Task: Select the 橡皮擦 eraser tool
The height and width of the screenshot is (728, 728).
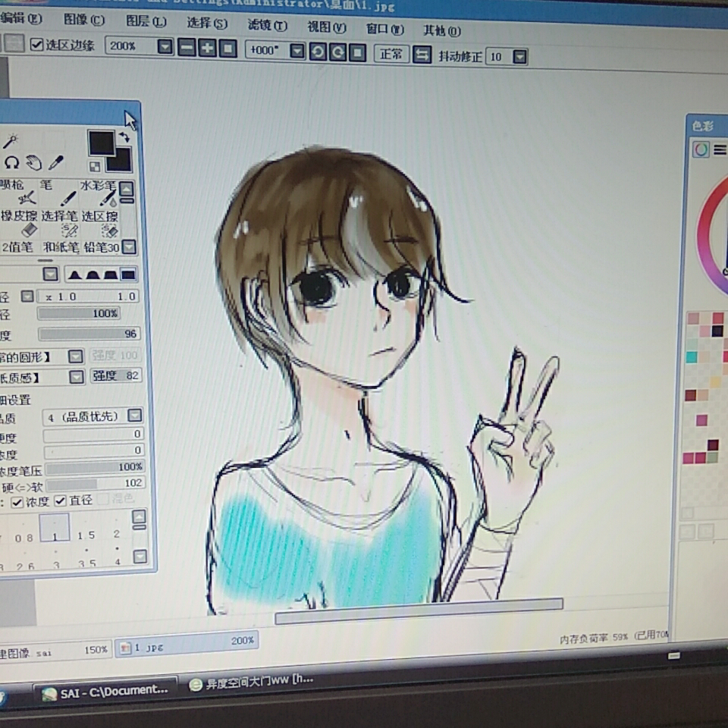Action: click(x=20, y=222)
